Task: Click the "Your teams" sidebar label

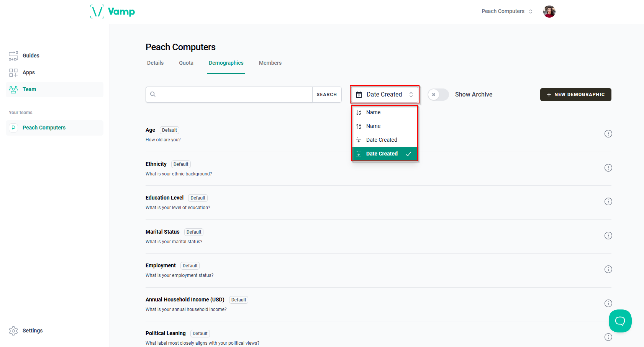Action: 21,113
